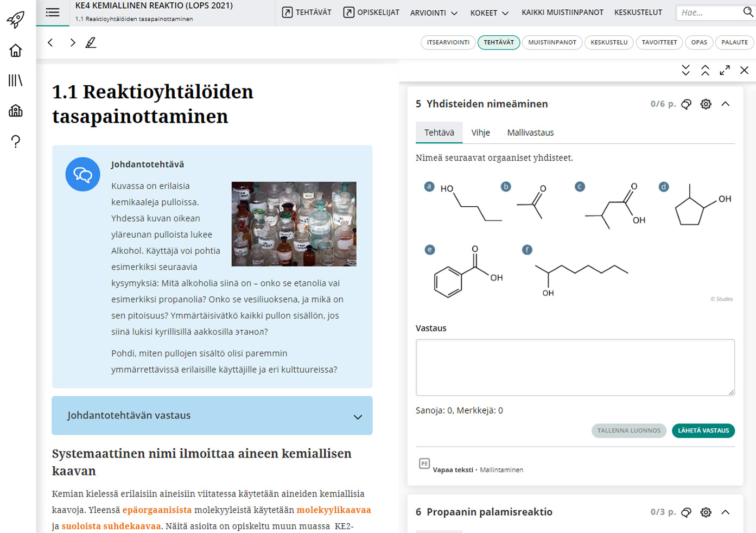Click the rocket icon in the sidebar
756x533 pixels.
pos(16,20)
